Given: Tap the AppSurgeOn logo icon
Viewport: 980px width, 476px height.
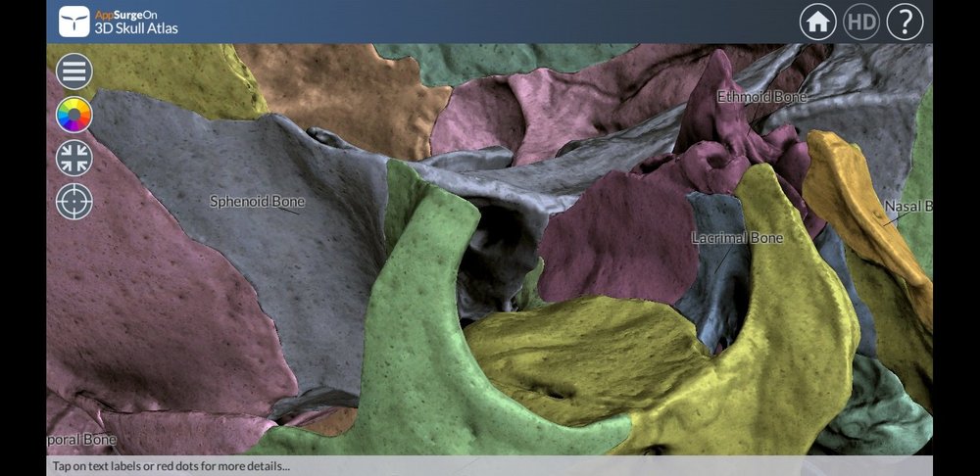Looking at the screenshot, I should (74, 22).
